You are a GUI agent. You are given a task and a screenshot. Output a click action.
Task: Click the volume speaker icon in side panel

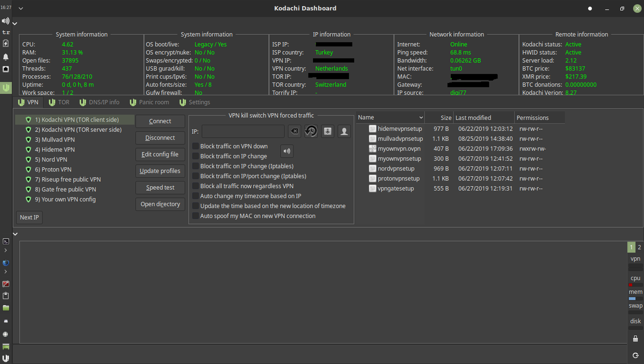6,21
